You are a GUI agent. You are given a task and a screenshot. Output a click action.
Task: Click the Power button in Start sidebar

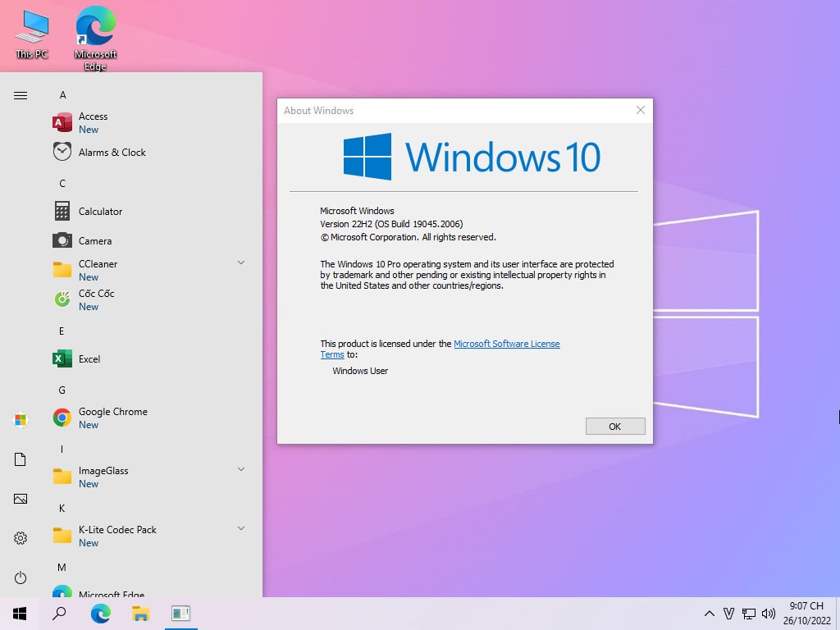tap(21, 577)
